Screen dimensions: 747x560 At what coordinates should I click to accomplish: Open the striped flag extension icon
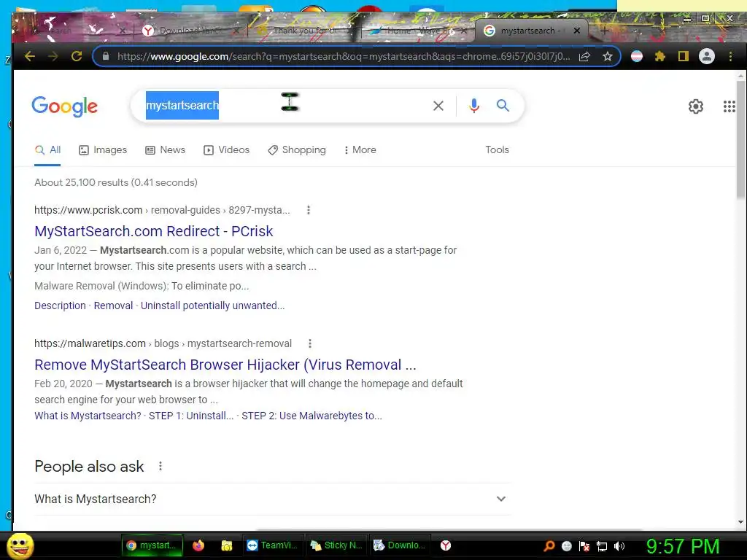636,56
